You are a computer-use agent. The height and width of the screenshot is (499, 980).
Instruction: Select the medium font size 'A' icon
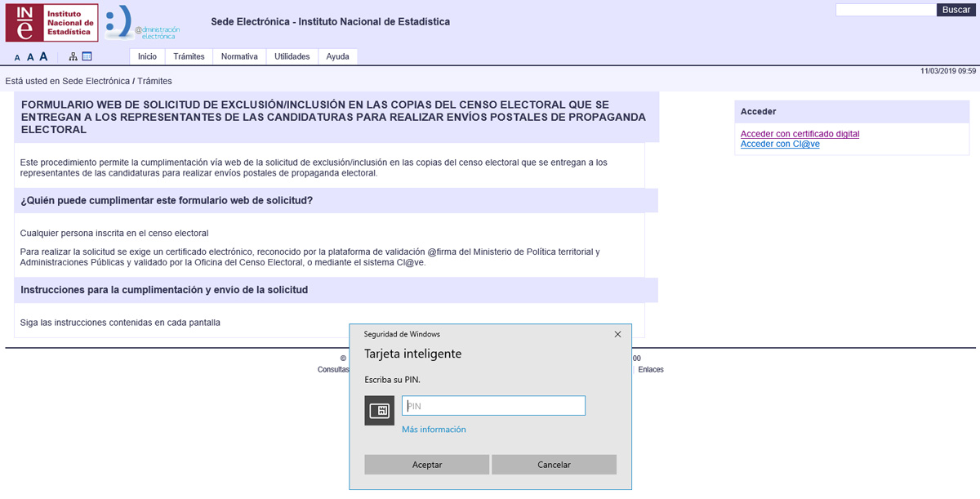tap(30, 57)
